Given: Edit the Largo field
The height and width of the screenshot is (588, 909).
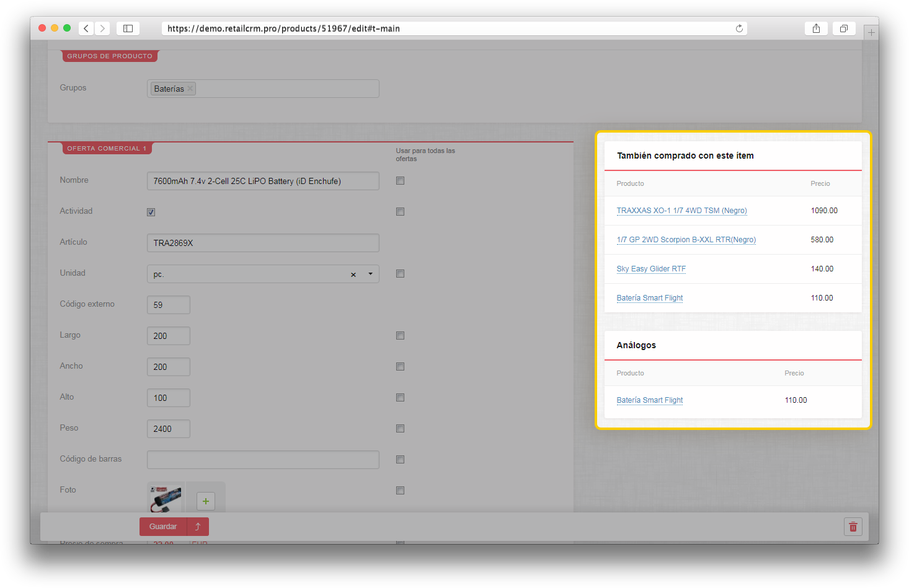Looking at the screenshot, I should [169, 336].
